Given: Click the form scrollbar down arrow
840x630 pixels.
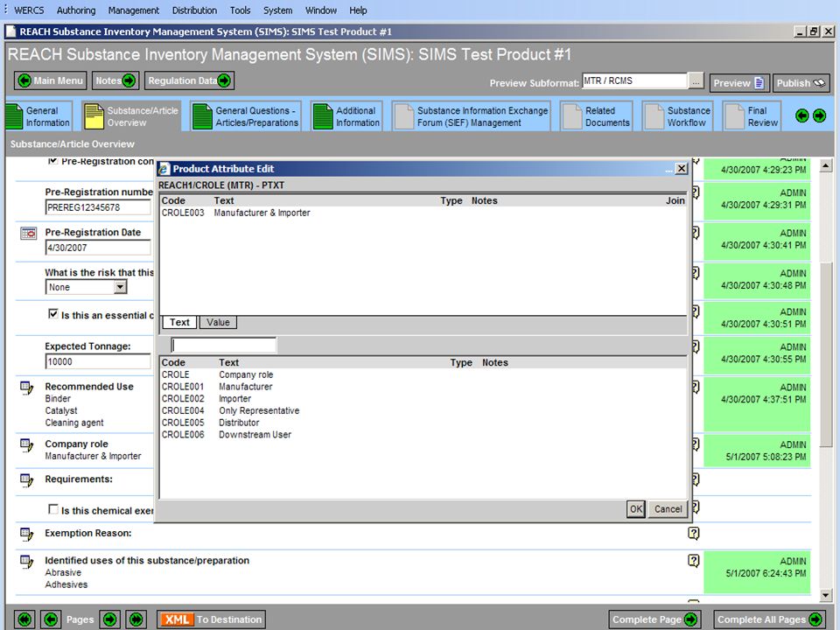Looking at the screenshot, I should (825, 595).
